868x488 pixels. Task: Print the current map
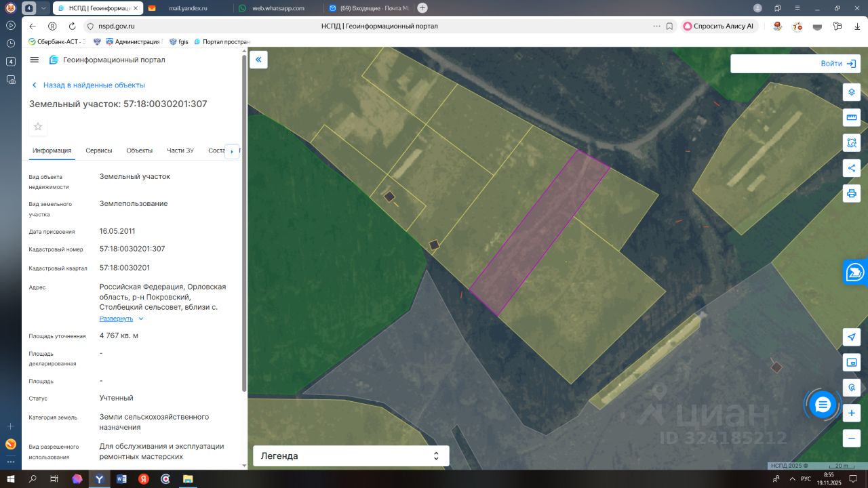coord(852,193)
